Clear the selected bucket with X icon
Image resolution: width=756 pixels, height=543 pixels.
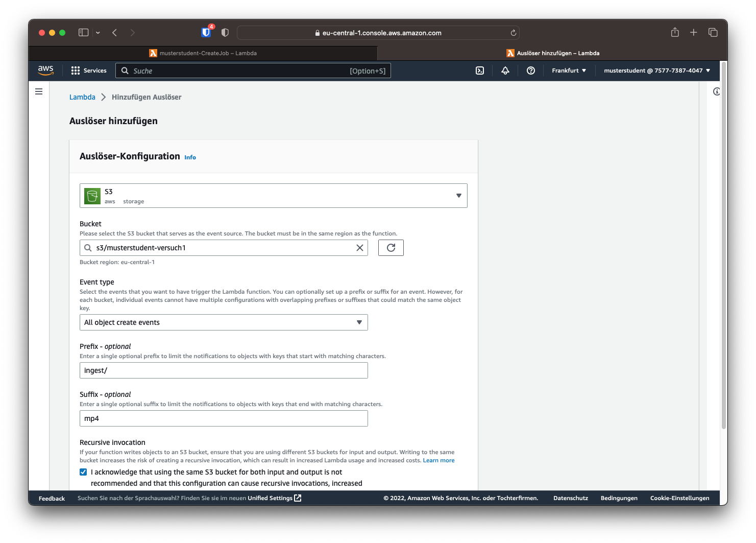[360, 248]
